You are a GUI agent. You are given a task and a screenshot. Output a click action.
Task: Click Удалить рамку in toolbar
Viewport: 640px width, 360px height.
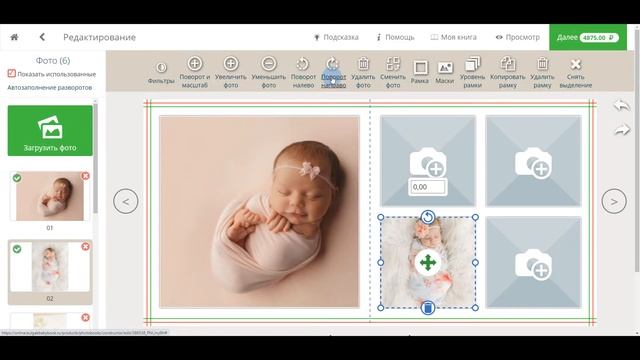pos(542,72)
